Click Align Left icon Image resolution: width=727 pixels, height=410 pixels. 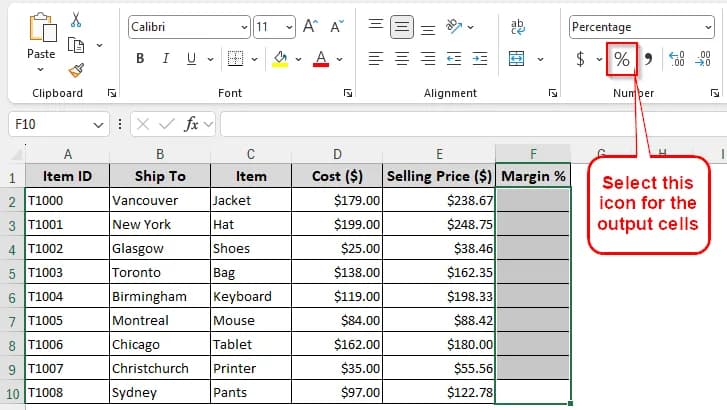click(376, 59)
